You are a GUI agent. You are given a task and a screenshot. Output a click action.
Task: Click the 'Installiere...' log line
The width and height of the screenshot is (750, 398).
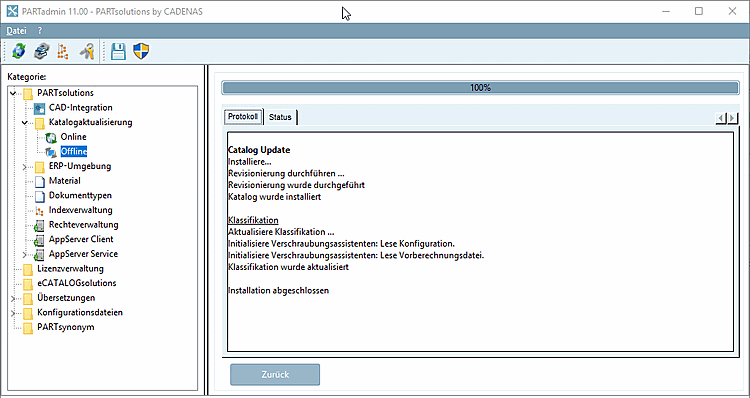[250, 162]
